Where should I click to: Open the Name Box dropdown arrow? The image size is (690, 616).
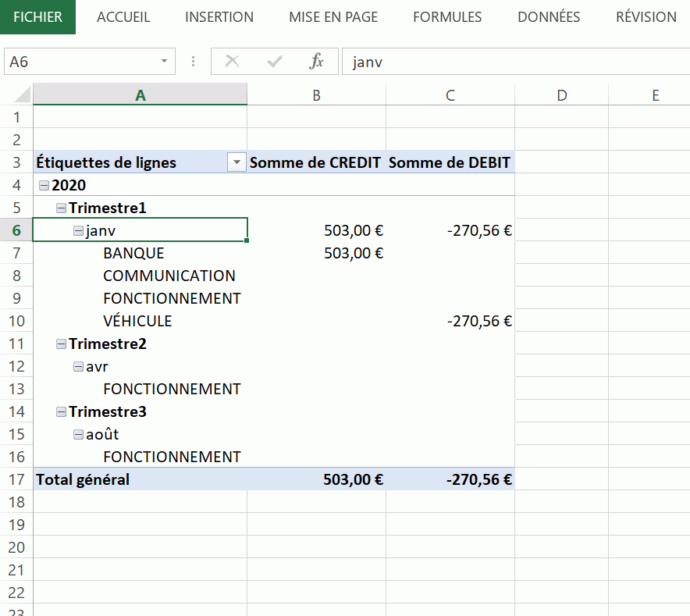[164, 62]
